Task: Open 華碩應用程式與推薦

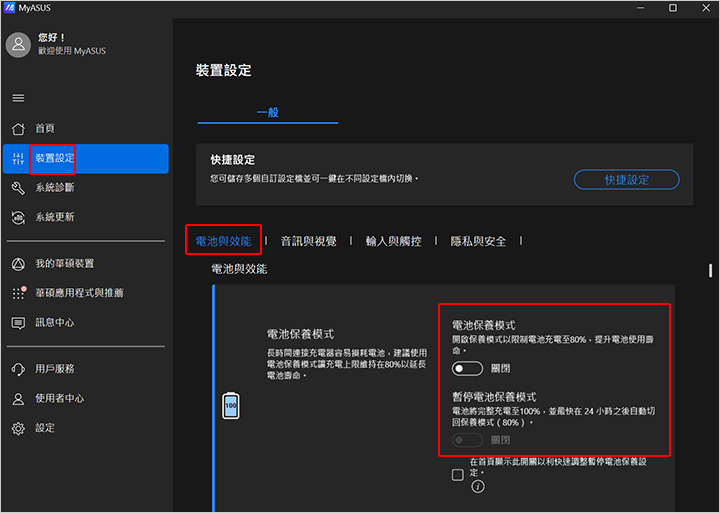Action: (x=86, y=293)
